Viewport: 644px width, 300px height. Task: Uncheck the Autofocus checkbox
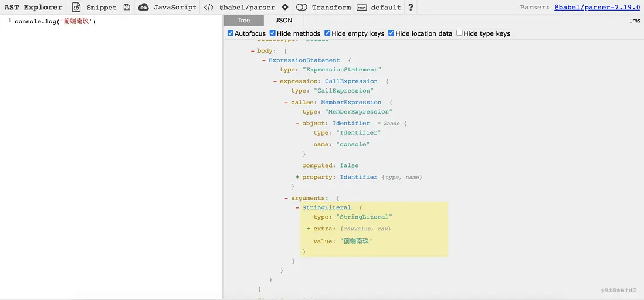coord(231,33)
